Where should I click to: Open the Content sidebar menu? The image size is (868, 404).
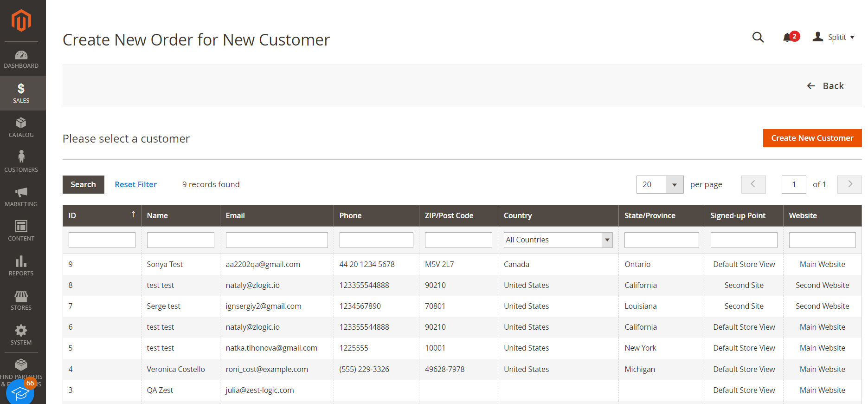21,231
